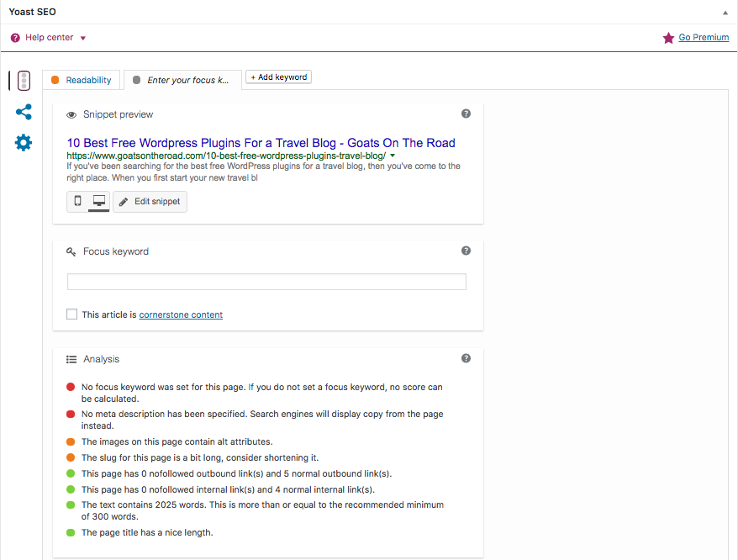Click the 'page title has a nice length' message
The image size is (738, 560).
[147, 532]
